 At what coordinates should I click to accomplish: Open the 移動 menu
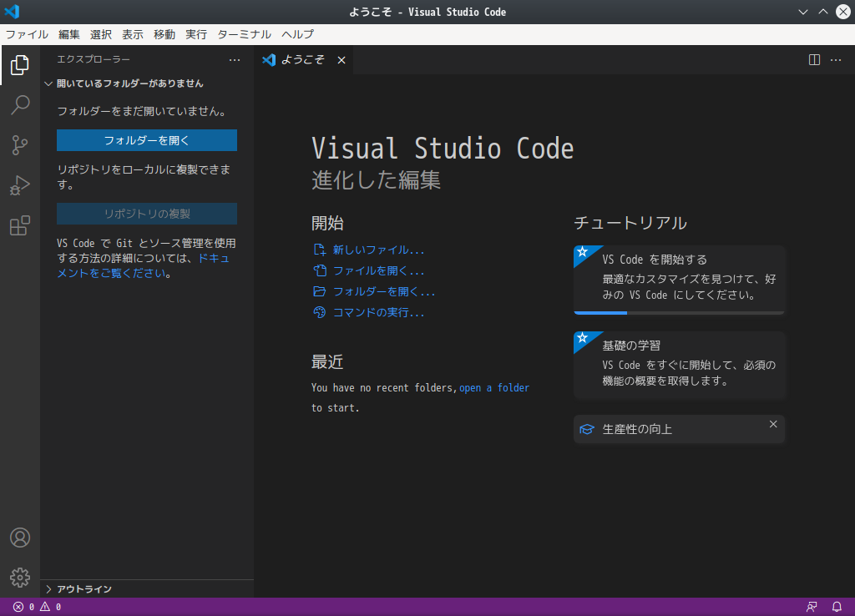(x=164, y=34)
